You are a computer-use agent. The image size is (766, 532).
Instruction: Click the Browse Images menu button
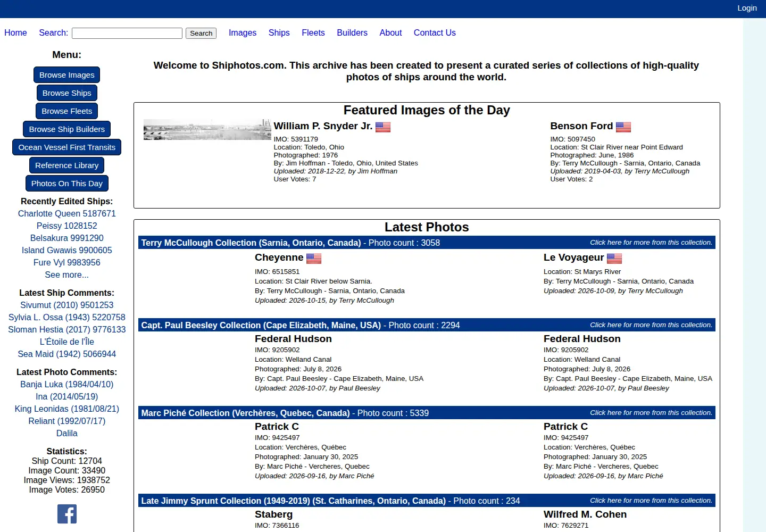(x=67, y=75)
